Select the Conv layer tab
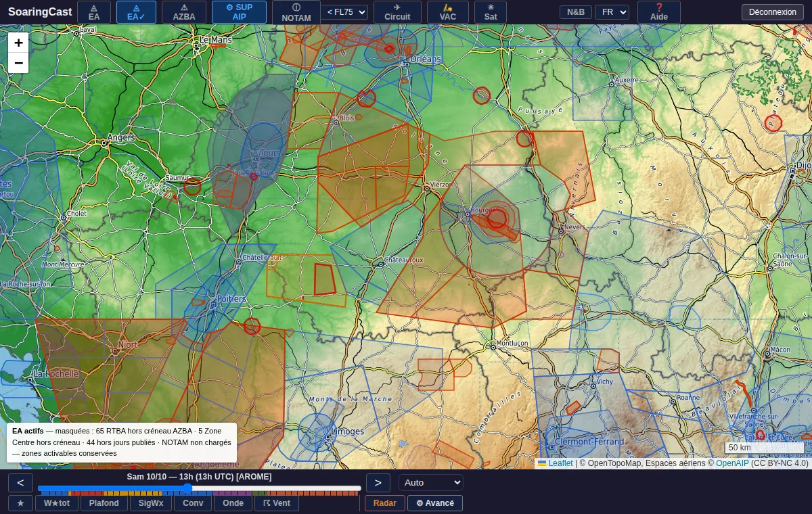Screen dimensions: 812x514 [x=193, y=503]
